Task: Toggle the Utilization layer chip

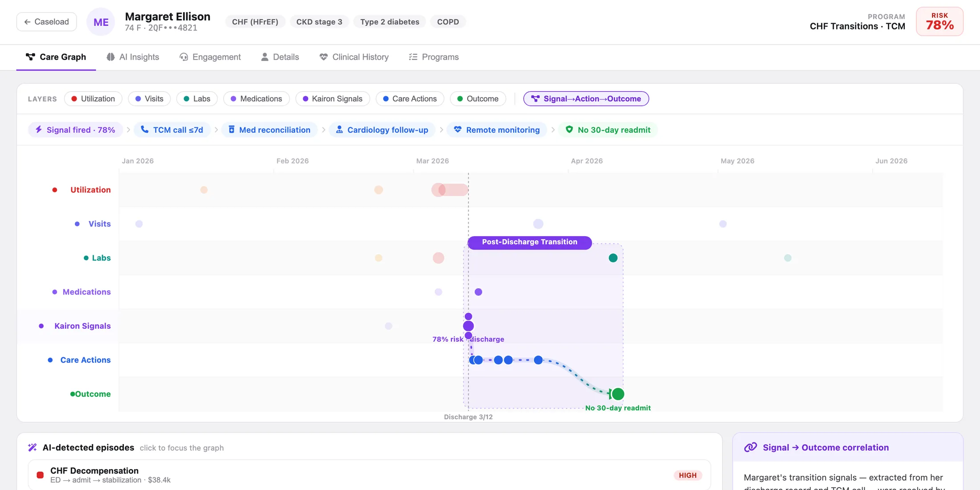Action: (93, 98)
